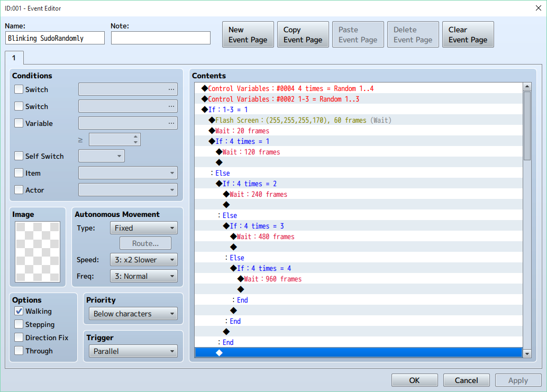Open the Priority dropdown
Image resolution: width=547 pixels, height=392 pixels.
point(133,314)
